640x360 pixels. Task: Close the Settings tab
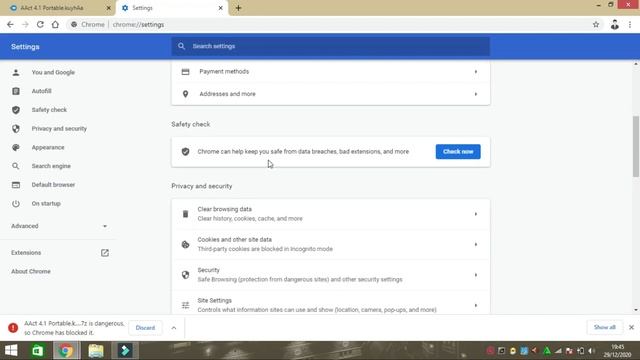pos(220,8)
